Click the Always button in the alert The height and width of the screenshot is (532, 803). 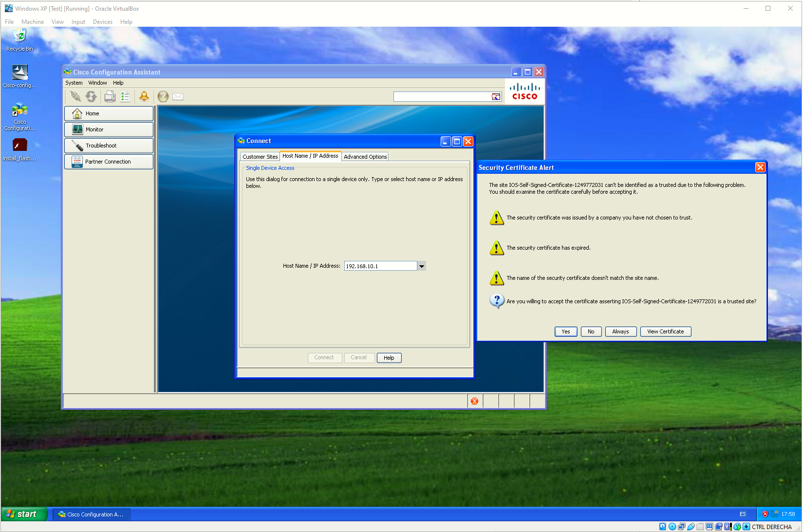(620, 331)
